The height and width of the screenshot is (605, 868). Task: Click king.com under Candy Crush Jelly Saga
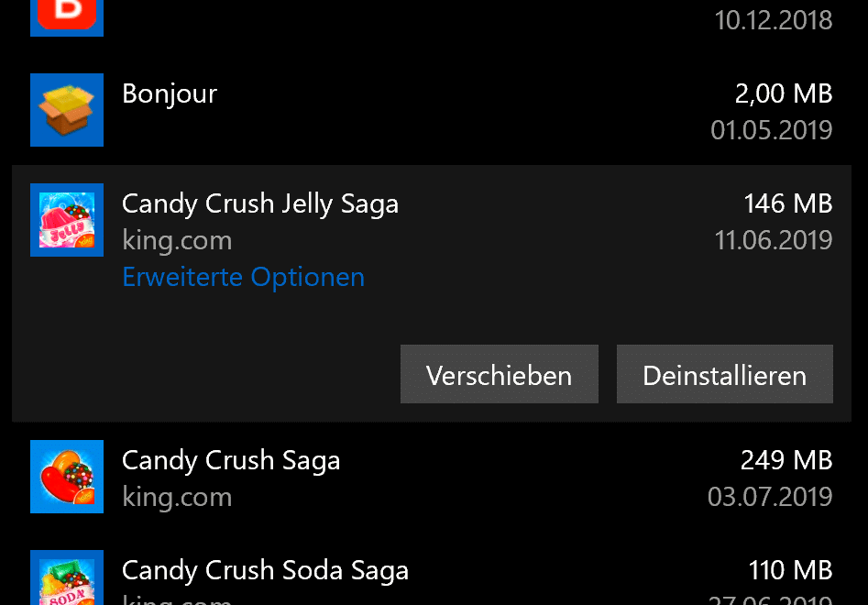point(177,241)
